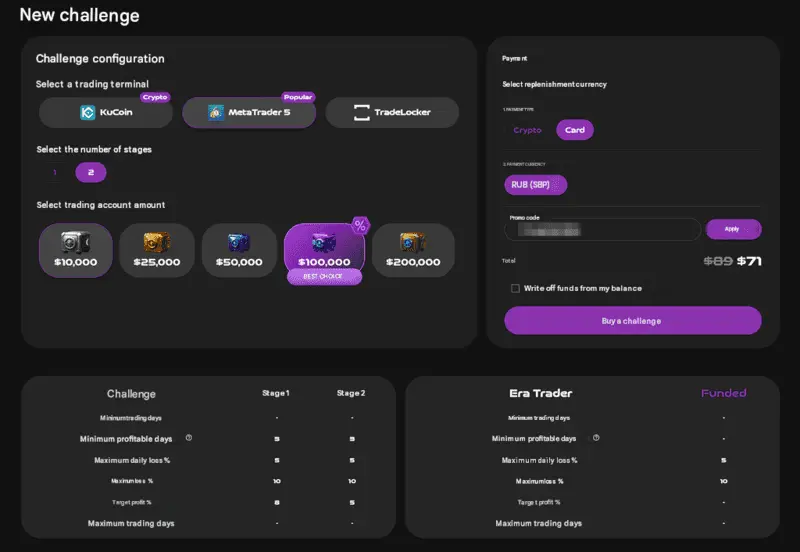
Task: Focus the Promo code input field
Action: coord(603,230)
